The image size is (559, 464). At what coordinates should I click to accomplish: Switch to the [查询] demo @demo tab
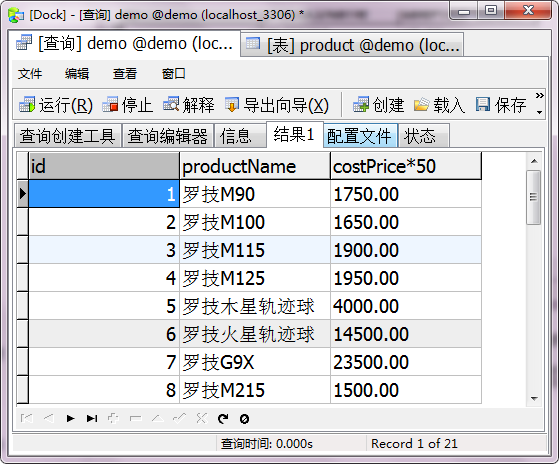click(x=124, y=44)
